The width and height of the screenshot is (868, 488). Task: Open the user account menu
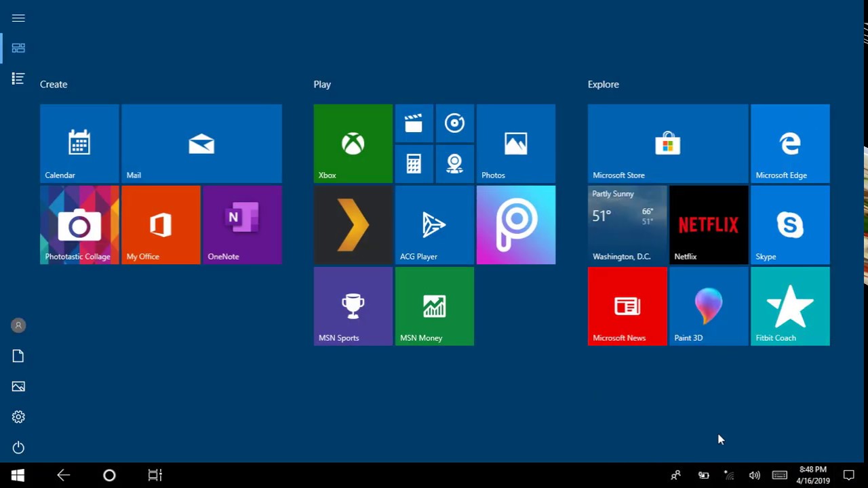pos(18,325)
